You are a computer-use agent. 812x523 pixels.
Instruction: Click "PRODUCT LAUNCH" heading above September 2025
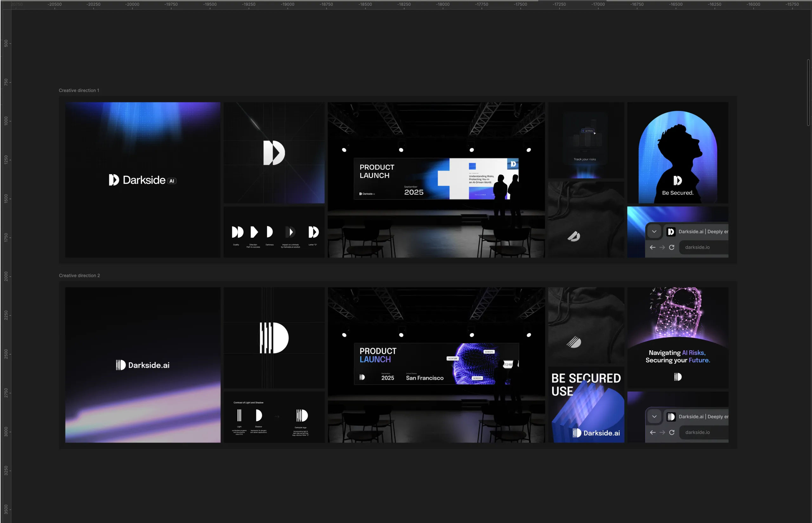pyautogui.click(x=377, y=171)
